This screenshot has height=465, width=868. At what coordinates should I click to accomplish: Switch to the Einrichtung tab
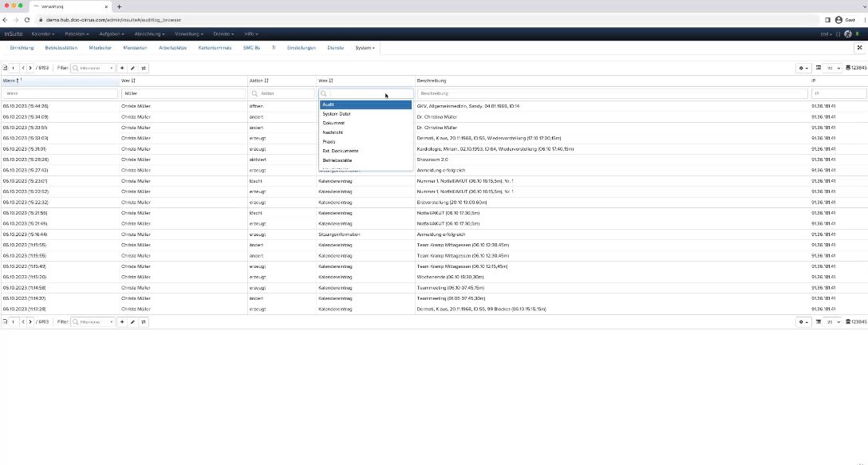[x=22, y=48]
